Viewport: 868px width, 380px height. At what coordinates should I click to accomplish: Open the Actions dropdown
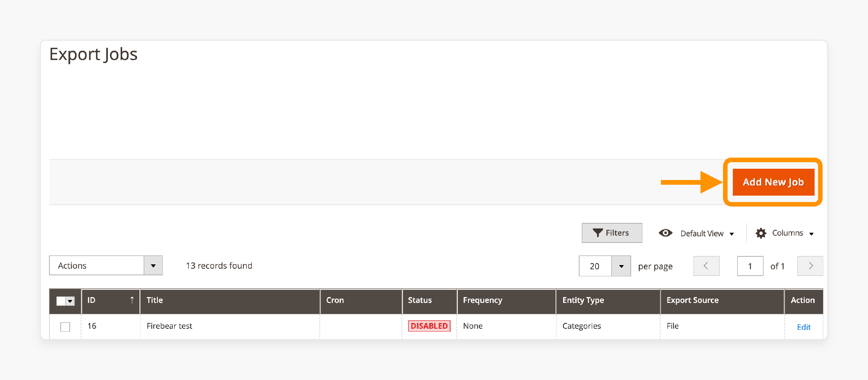[105, 265]
